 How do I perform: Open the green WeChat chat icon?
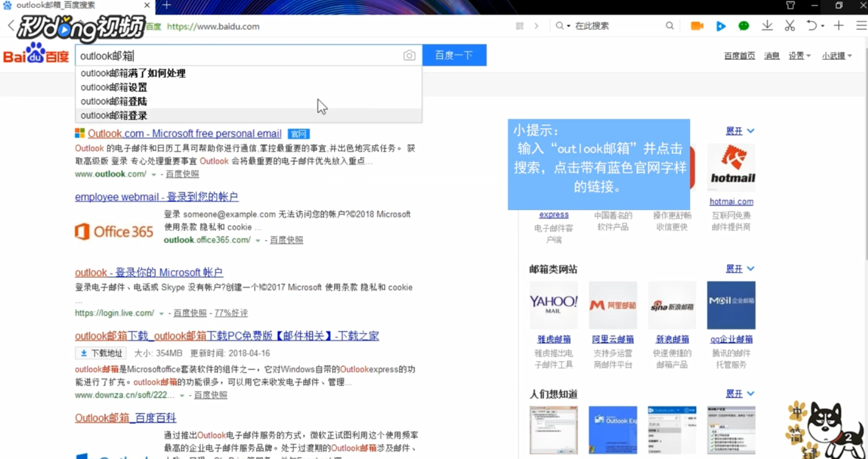tap(744, 26)
